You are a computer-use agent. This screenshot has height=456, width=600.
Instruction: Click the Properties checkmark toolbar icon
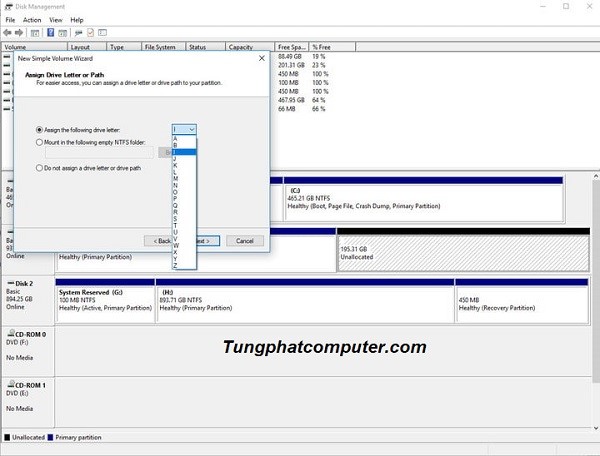click(90, 33)
